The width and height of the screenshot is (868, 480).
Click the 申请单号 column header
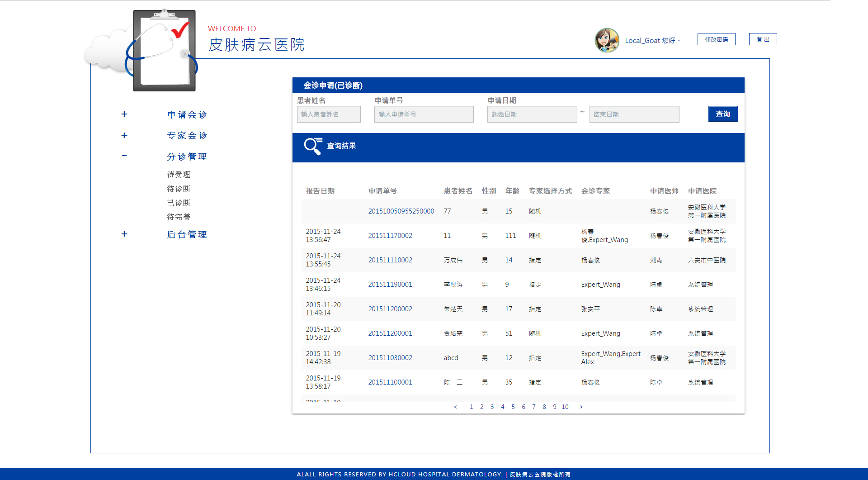coord(382,191)
